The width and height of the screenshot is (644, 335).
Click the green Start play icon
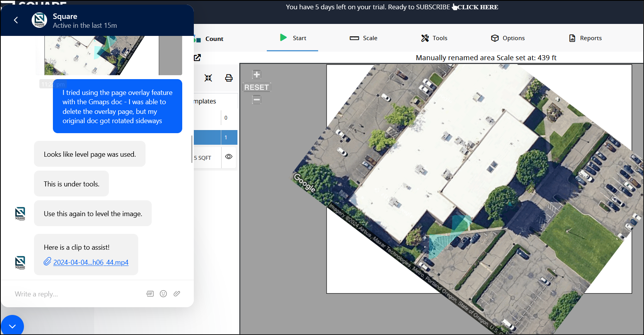pyautogui.click(x=283, y=37)
